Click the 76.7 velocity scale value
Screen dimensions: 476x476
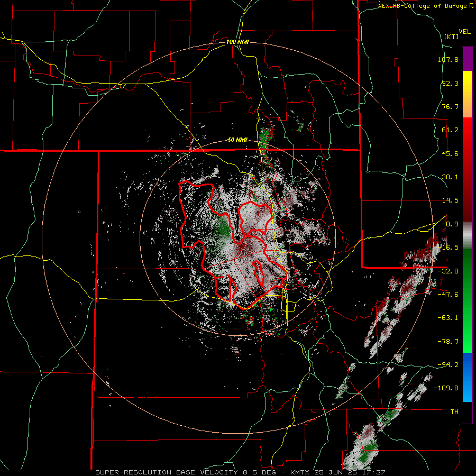(450, 106)
